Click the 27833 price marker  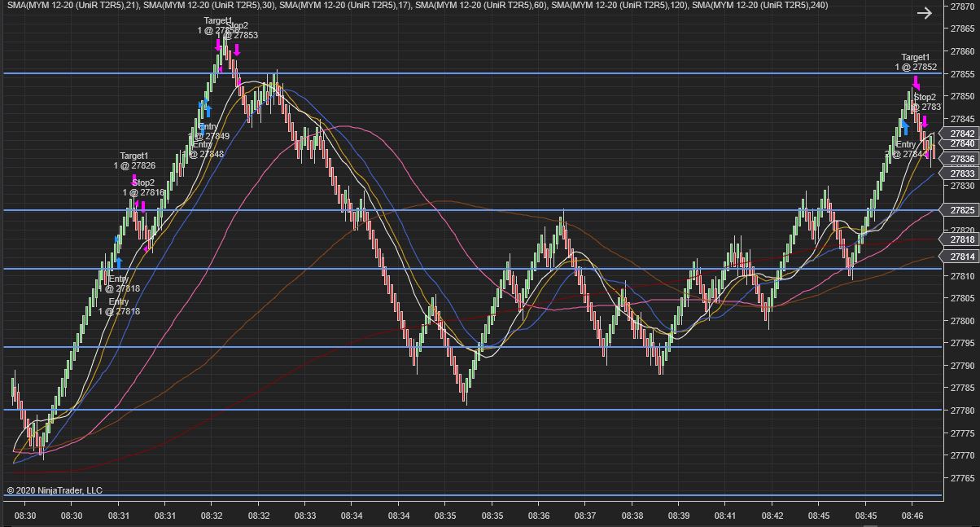click(961, 173)
